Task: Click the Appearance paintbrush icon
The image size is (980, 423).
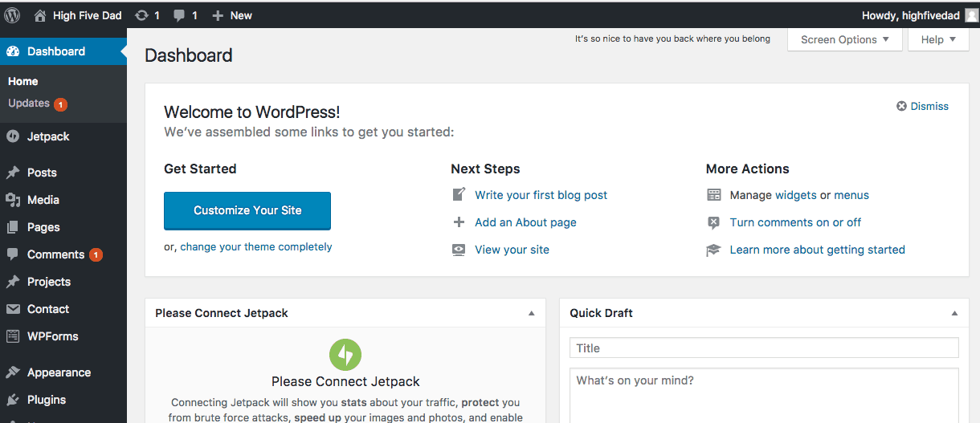Action: coord(13,372)
